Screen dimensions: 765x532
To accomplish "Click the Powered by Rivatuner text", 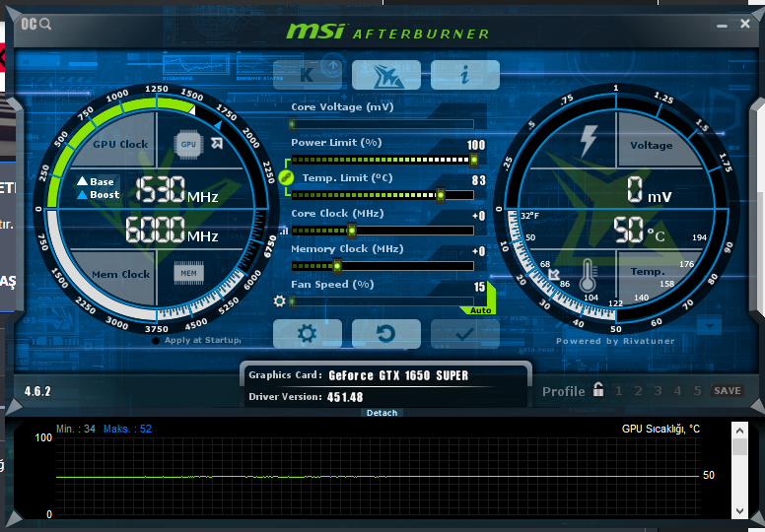I will point(615,341).
